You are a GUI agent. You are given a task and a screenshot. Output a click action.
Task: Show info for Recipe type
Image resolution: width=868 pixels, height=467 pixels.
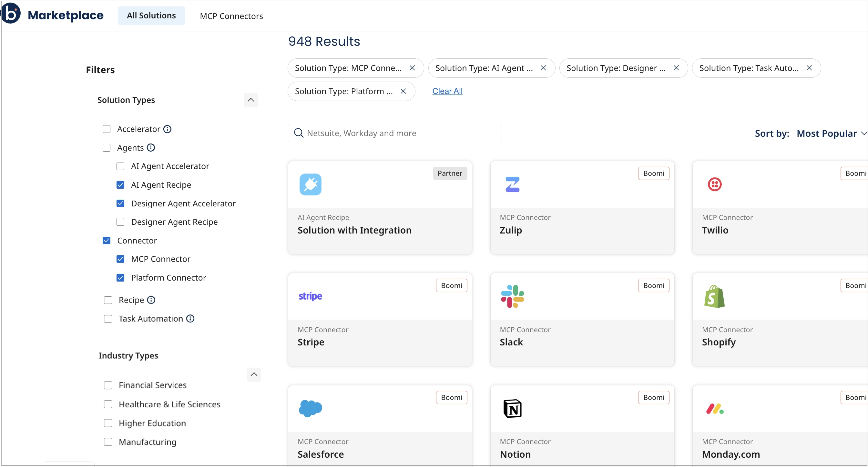(151, 300)
